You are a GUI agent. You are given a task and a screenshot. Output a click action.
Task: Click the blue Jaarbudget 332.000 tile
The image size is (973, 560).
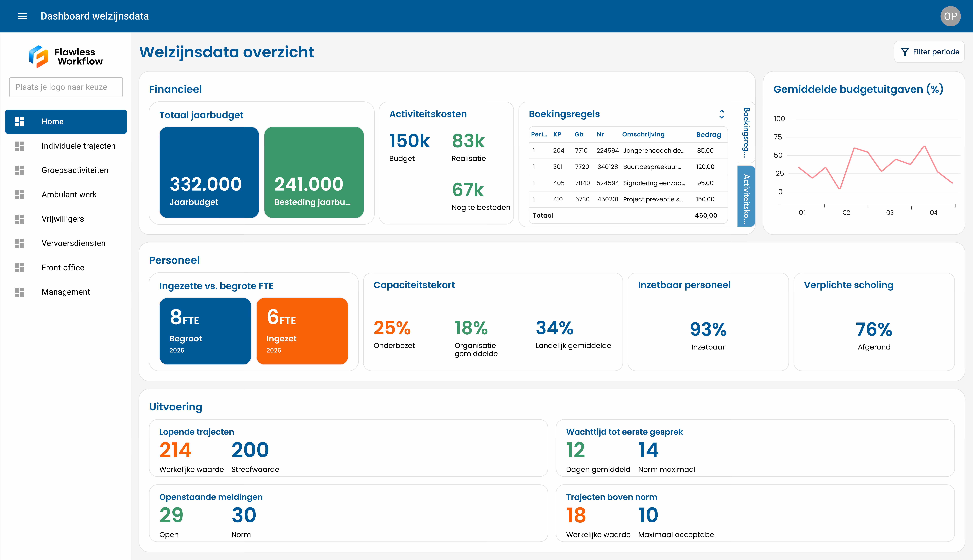[209, 172]
